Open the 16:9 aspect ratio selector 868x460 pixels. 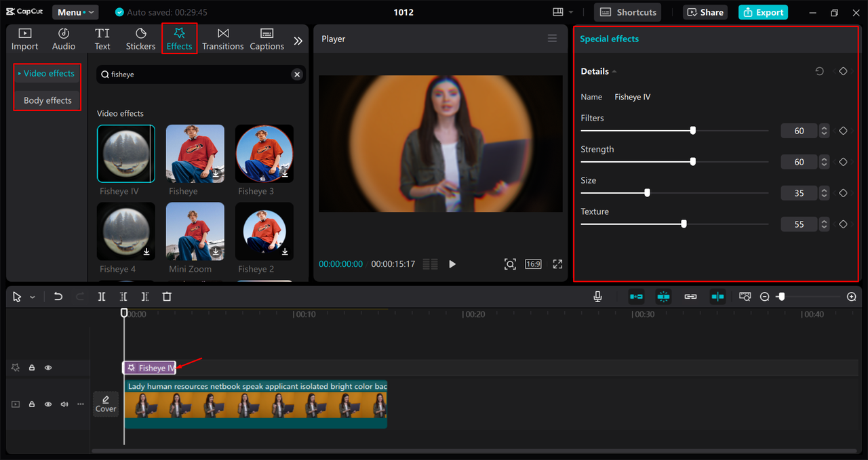tap(533, 264)
